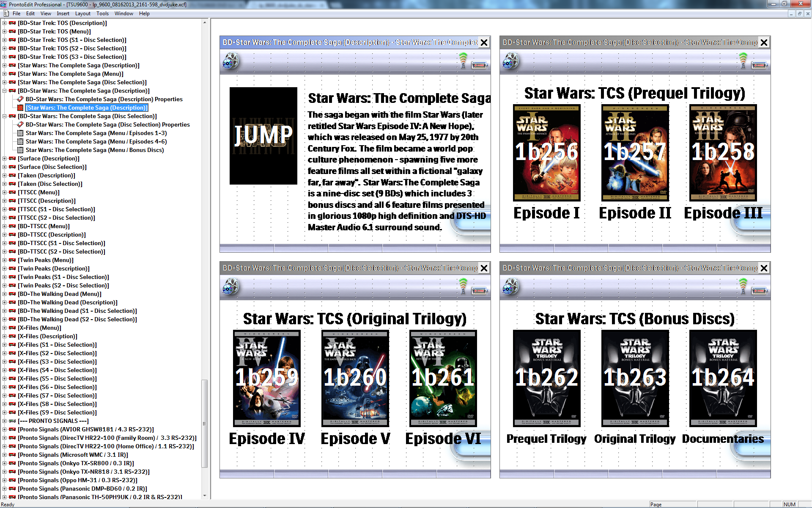812x508 pixels.
Task: Collapse BD-Star Wars Complete Saga (Disc Selection) node
Action: (4, 116)
